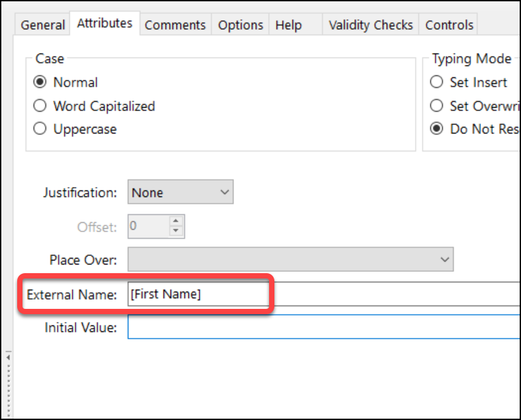Choose Word Capitalized case

click(x=40, y=106)
